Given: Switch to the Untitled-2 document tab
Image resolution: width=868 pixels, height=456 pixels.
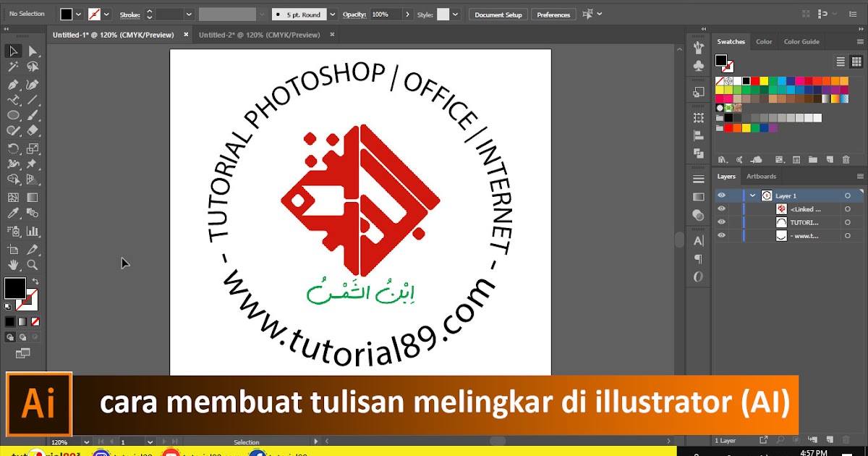Looking at the screenshot, I should click(x=260, y=34).
